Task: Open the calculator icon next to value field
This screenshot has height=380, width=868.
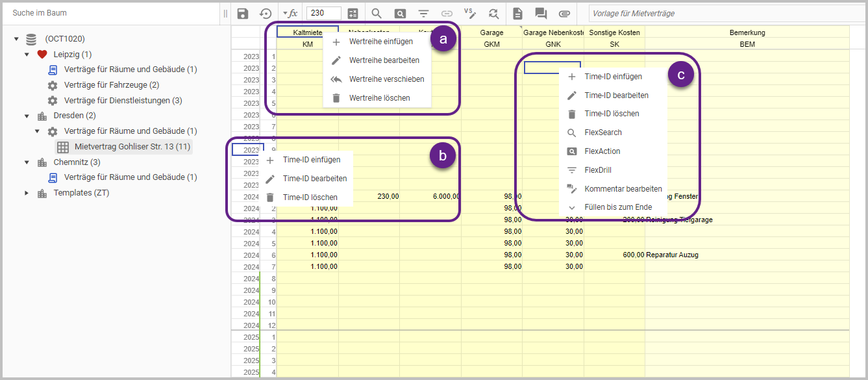Action: 353,13
